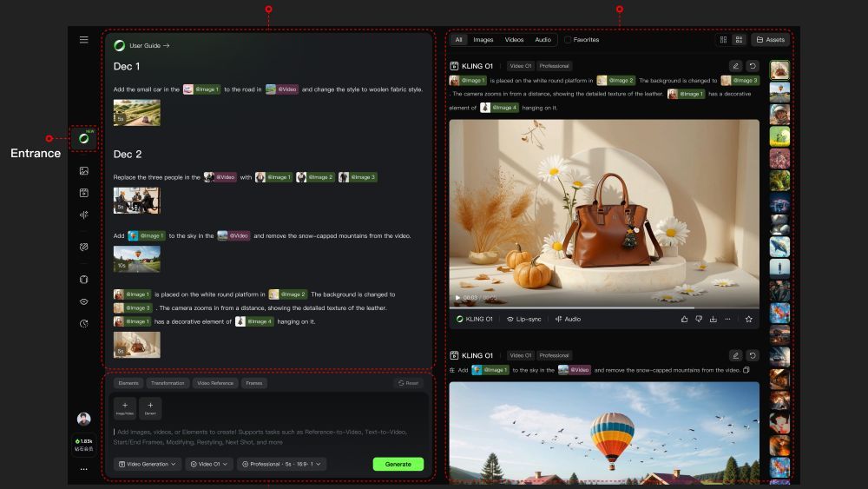
Task: Select the green frog thumbnail in the right strip
Action: pyautogui.click(x=779, y=136)
